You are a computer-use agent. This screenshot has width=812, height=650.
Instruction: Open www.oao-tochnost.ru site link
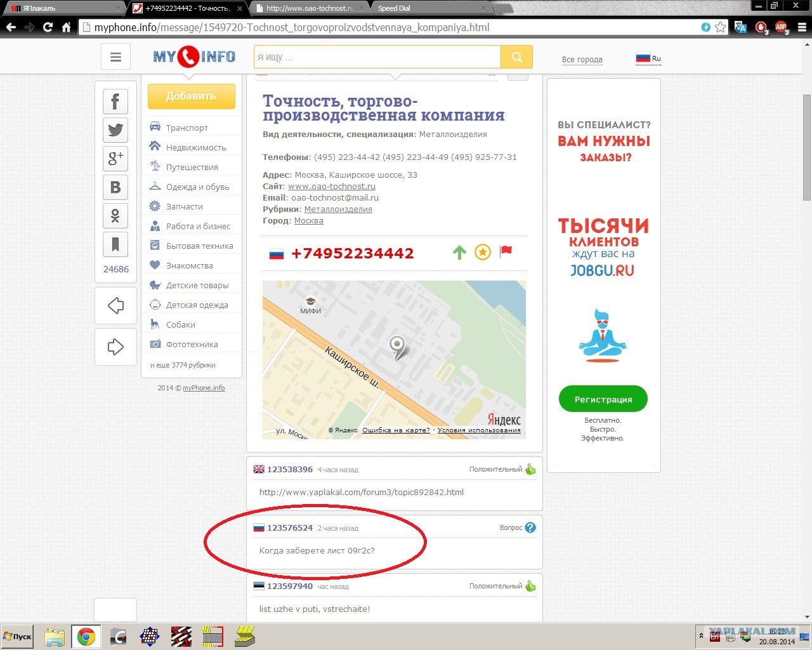coord(332,186)
